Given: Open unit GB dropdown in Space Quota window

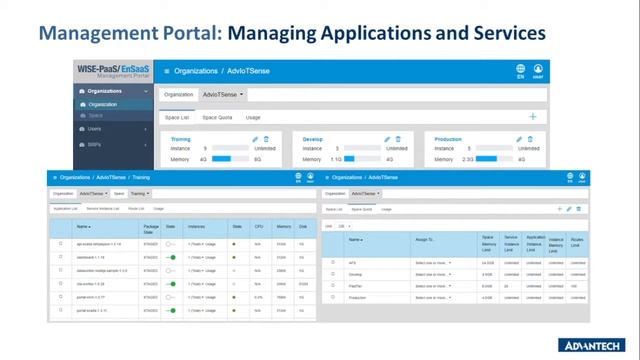Looking at the screenshot, I should (344, 226).
